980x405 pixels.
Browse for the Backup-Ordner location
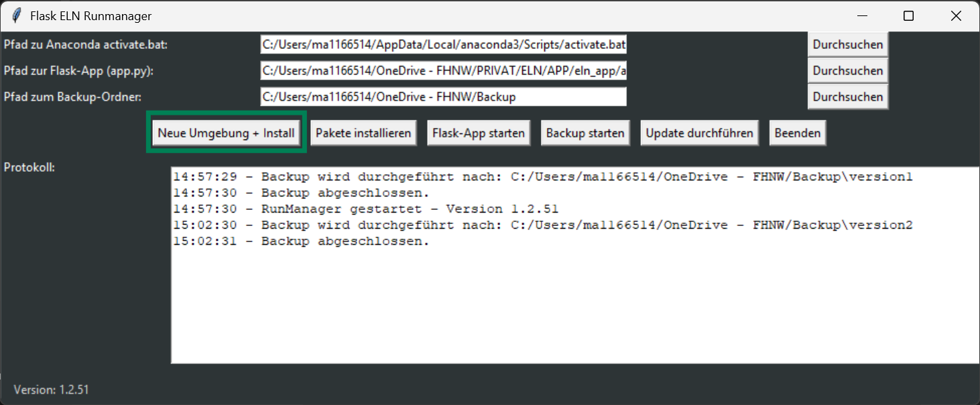pyautogui.click(x=847, y=96)
